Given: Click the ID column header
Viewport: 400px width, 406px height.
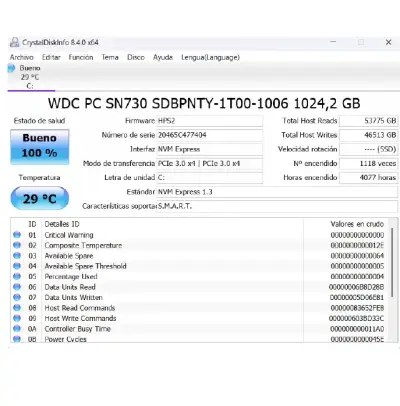Looking at the screenshot, I should coord(32,224).
